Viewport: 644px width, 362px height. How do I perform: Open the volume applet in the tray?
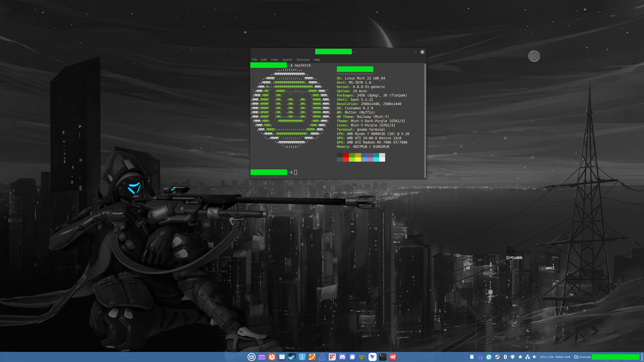534,357
